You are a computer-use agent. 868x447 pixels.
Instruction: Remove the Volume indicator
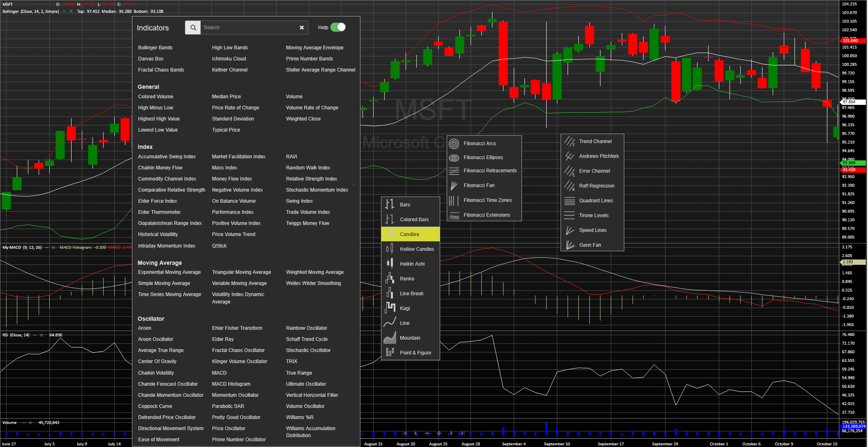(x=30, y=423)
